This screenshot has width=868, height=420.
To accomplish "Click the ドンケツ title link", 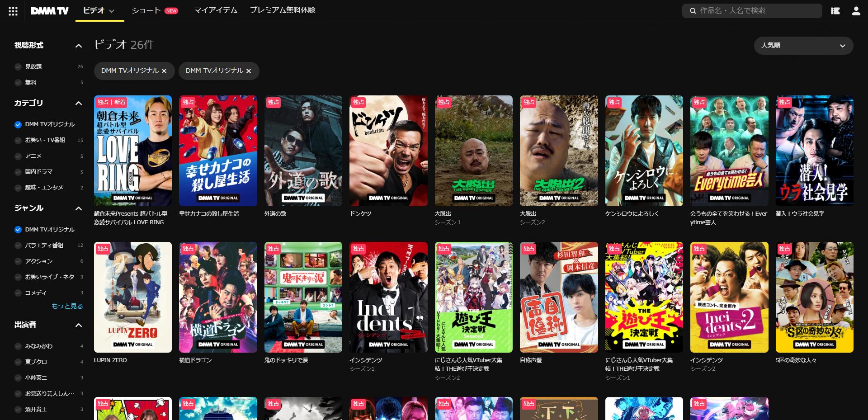I will (x=360, y=214).
